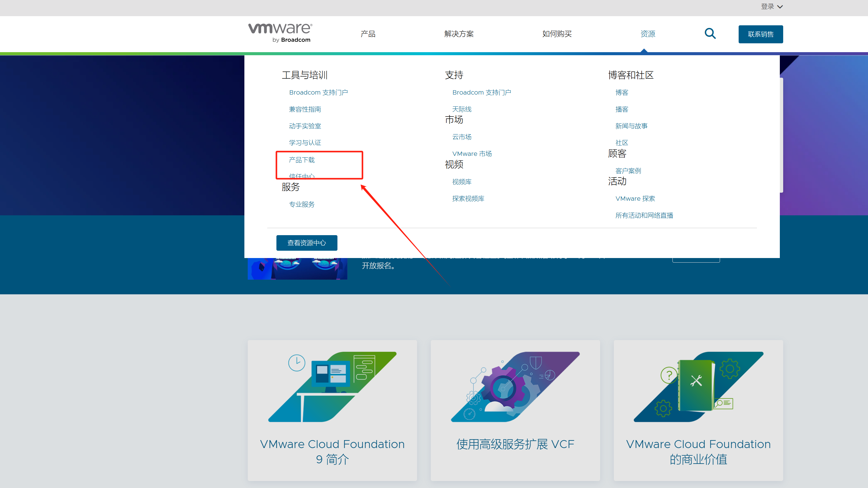Open the 如何购买 menu
The width and height of the screenshot is (868, 488).
tap(557, 34)
